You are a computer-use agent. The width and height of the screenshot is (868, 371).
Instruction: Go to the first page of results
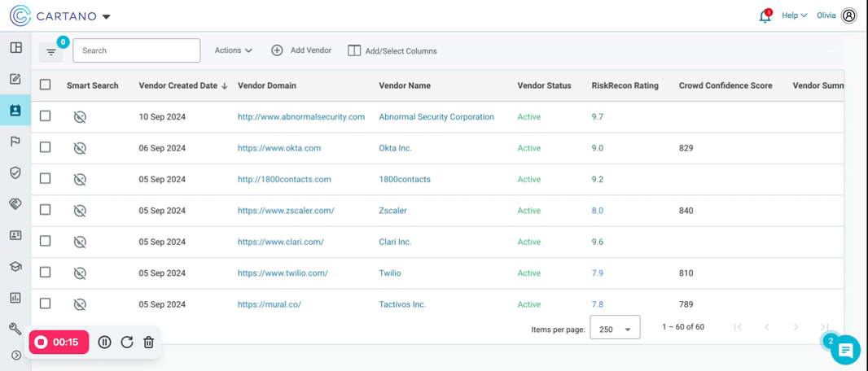(738, 327)
